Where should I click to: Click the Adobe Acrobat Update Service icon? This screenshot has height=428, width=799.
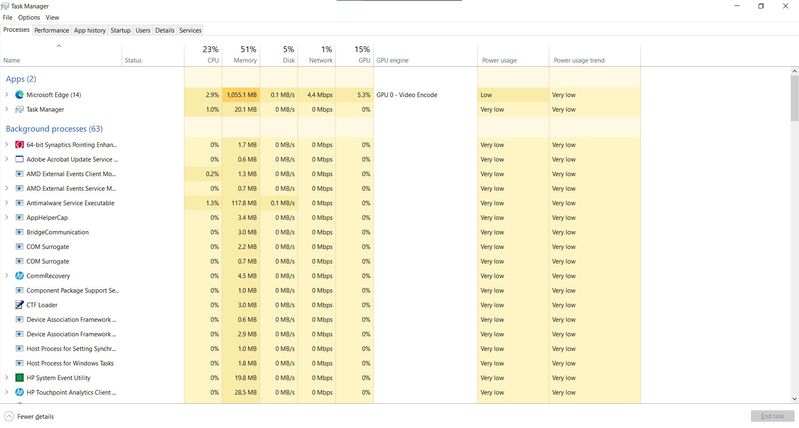[19, 159]
